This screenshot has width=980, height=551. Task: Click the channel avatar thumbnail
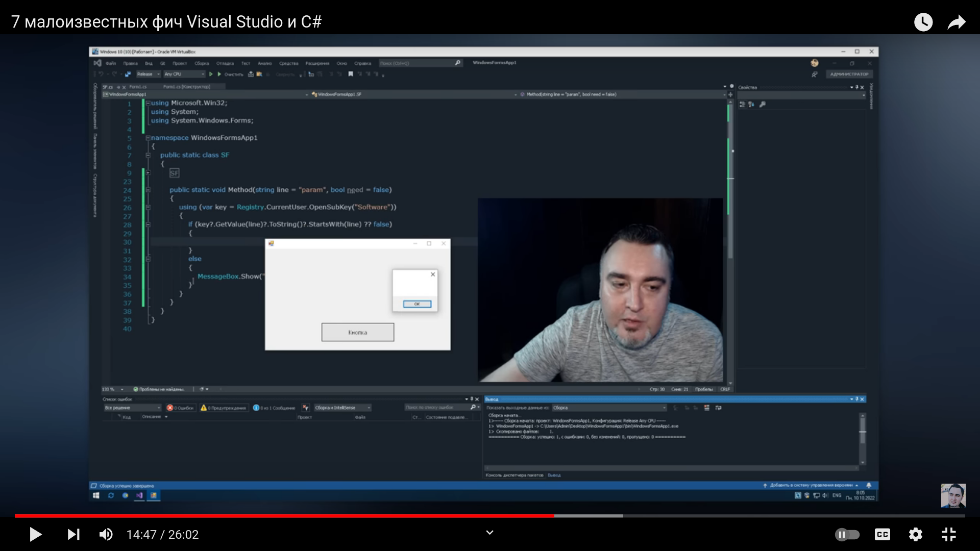pyautogui.click(x=953, y=496)
